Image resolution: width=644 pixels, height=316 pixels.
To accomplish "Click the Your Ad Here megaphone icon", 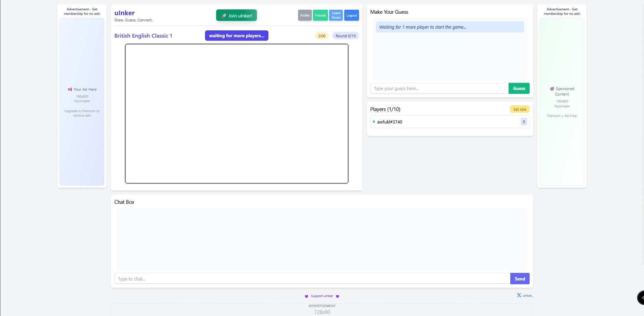I will click(x=70, y=89).
